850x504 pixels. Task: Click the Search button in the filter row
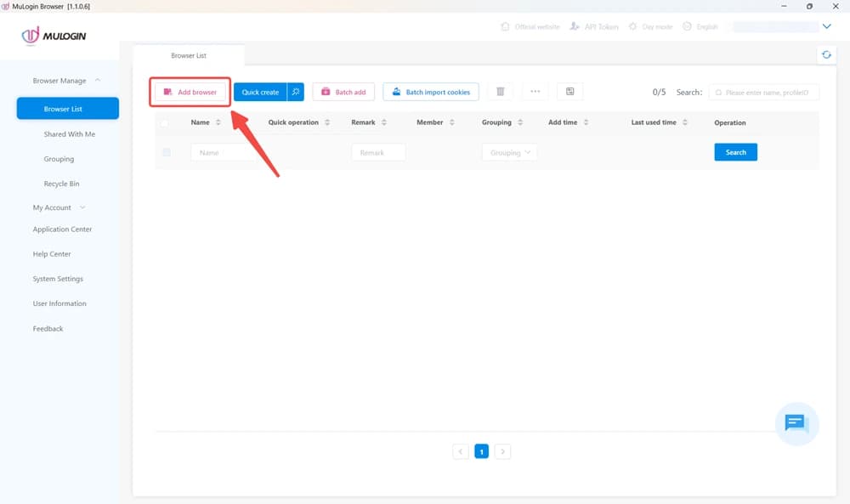[734, 152]
